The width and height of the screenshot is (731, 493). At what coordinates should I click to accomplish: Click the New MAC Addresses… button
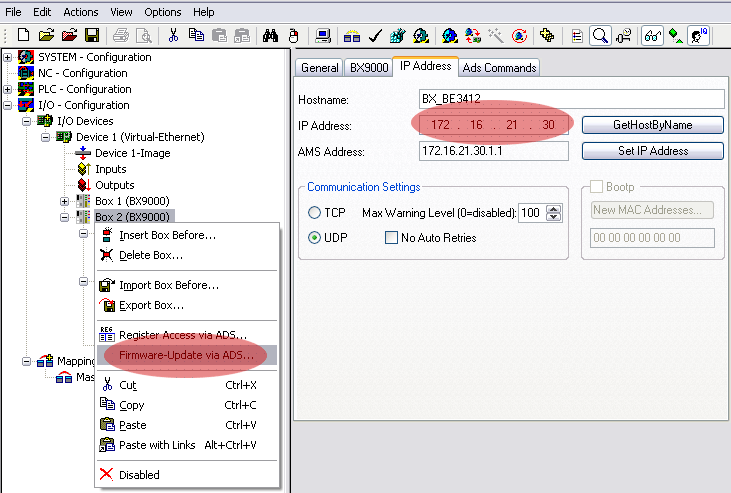tap(652, 210)
